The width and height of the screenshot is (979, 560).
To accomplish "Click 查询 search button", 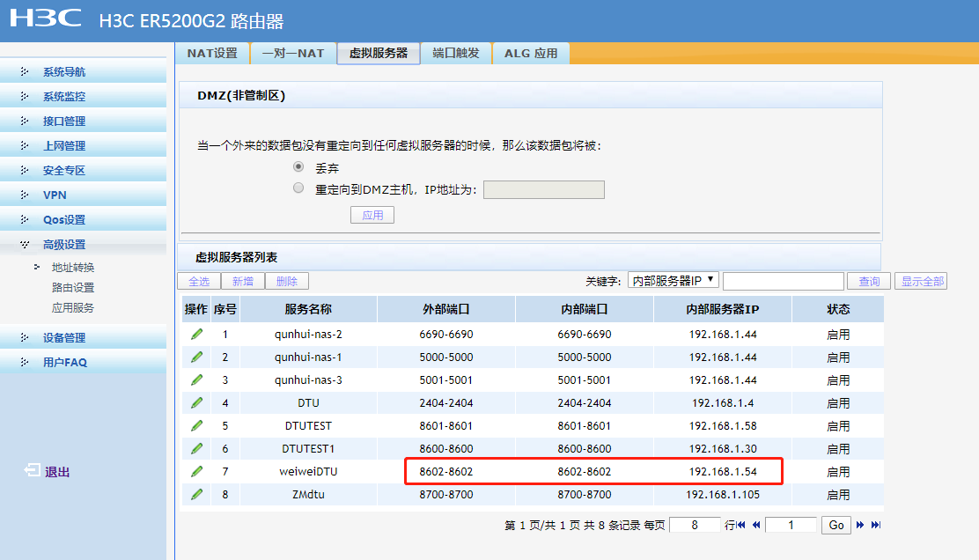I will pyautogui.click(x=869, y=281).
